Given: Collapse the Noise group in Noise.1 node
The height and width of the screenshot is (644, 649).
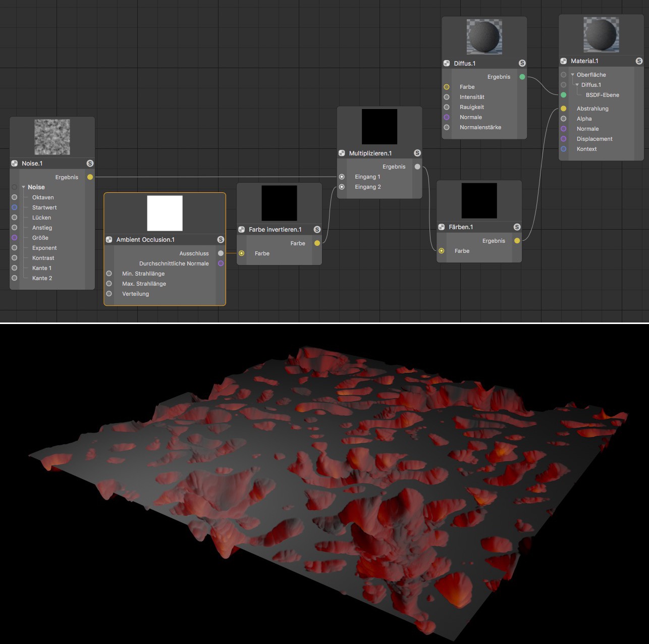Looking at the screenshot, I should pos(24,187).
